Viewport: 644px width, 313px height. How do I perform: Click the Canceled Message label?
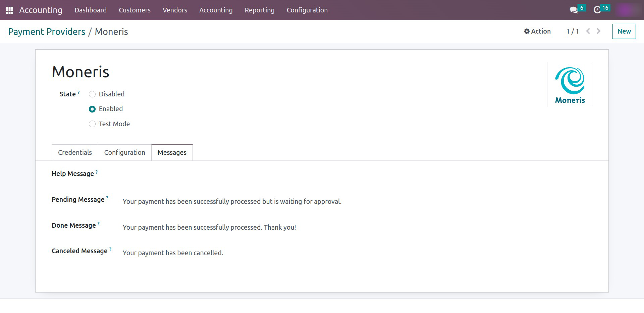79,251
